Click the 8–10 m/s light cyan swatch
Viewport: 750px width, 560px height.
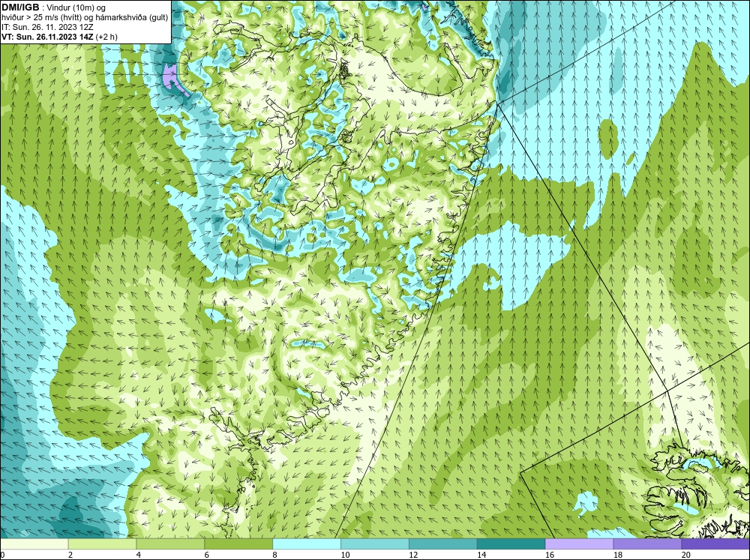307,544
